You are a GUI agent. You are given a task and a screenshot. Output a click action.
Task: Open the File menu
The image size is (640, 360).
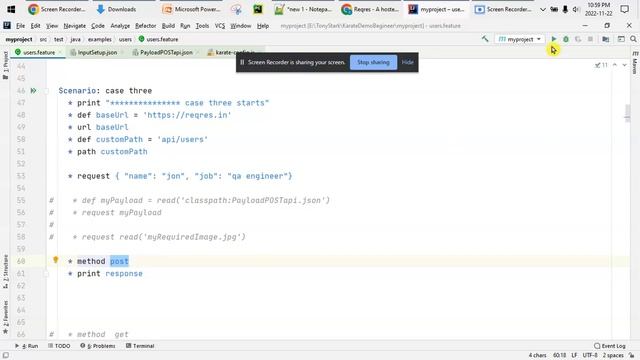coord(20,26)
